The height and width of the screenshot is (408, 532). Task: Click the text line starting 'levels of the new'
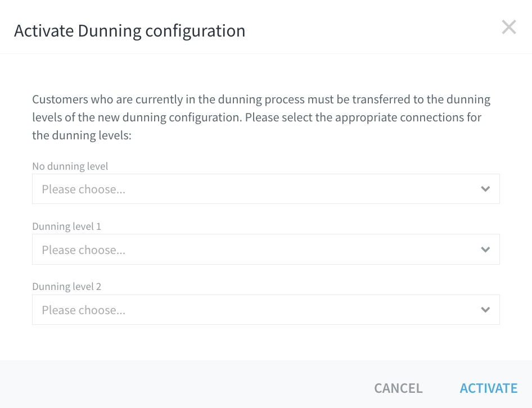(257, 117)
